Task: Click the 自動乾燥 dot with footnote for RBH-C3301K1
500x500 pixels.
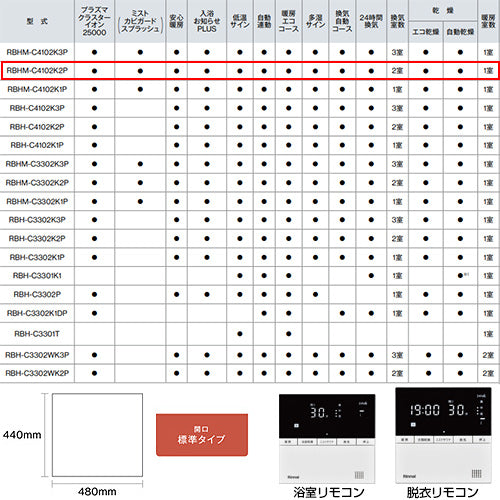Action: coord(460,276)
